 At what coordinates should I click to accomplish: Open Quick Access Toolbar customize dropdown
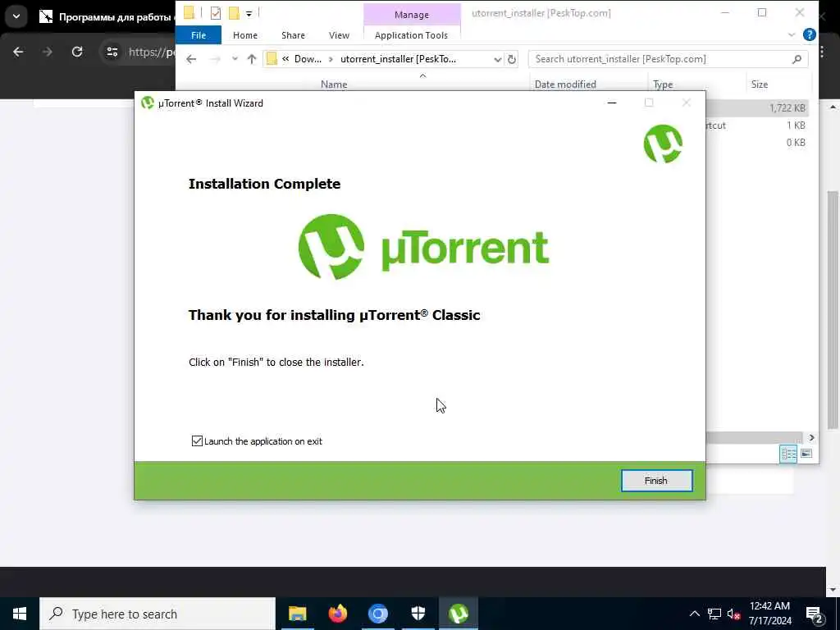coord(249,13)
